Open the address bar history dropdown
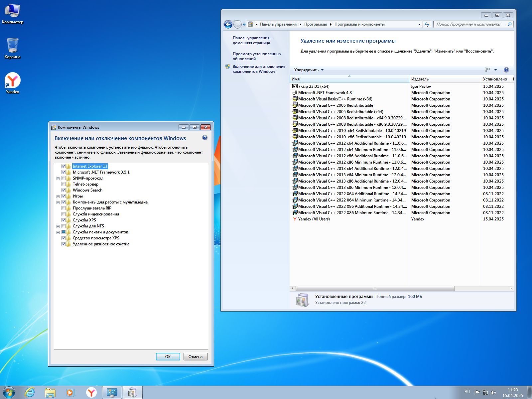This screenshot has height=399, width=532. (419, 24)
